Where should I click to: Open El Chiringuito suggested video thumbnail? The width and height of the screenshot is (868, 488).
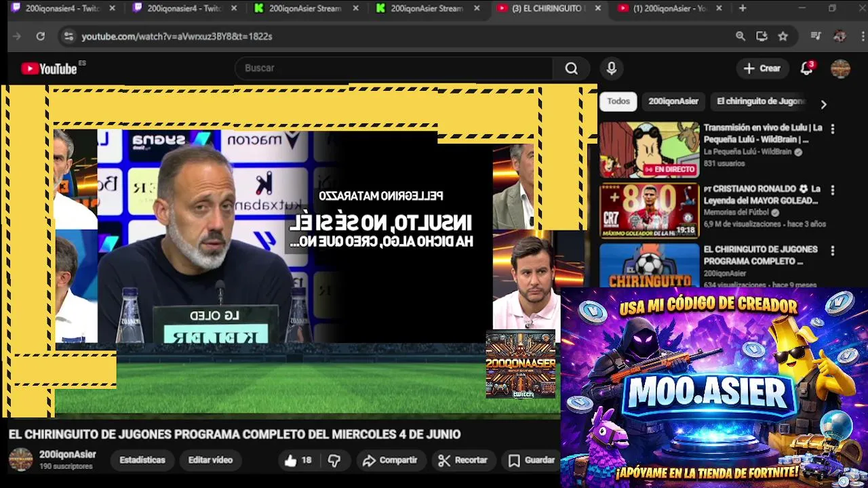click(x=649, y=265)
